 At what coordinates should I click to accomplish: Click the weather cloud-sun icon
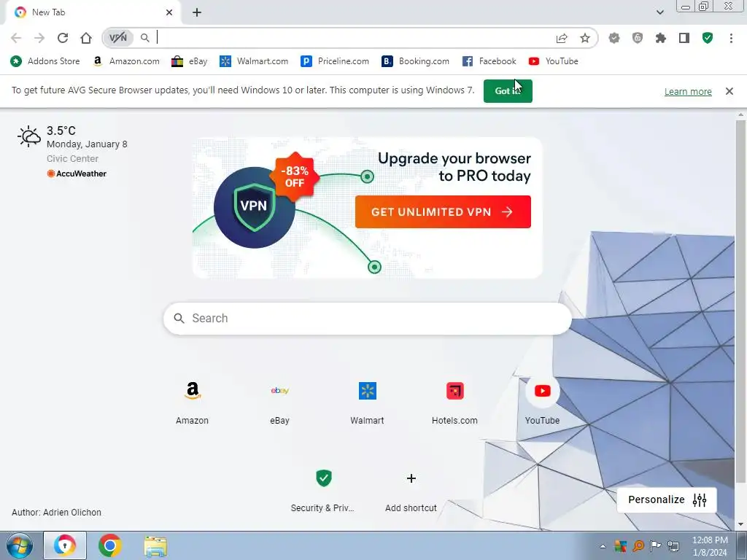(29, 136)
